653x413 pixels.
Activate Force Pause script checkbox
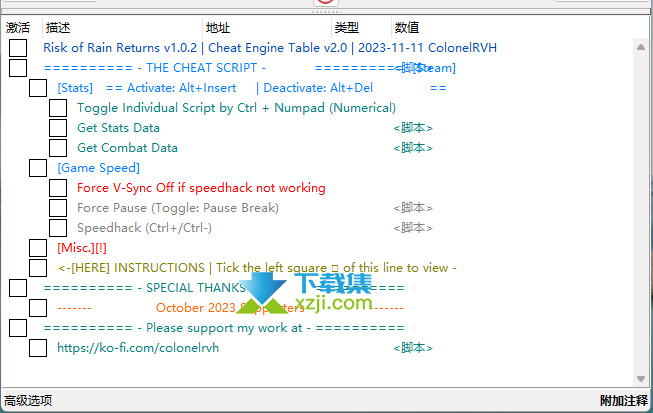coord(58,208)
